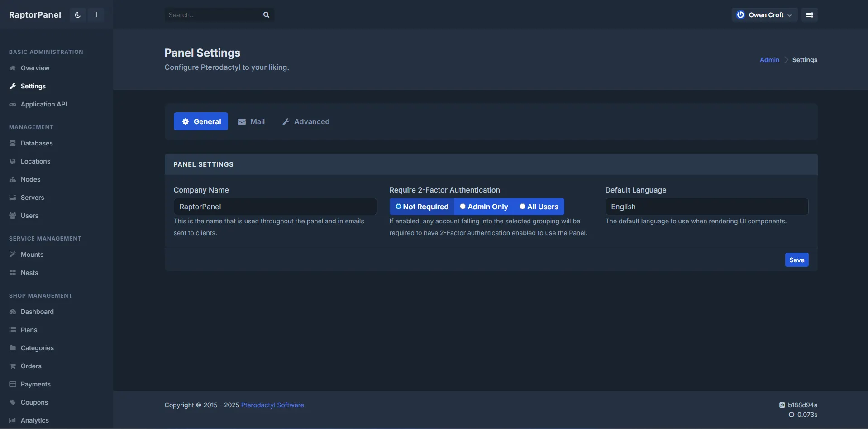Open Databases from the sidebar

point(36,143)
